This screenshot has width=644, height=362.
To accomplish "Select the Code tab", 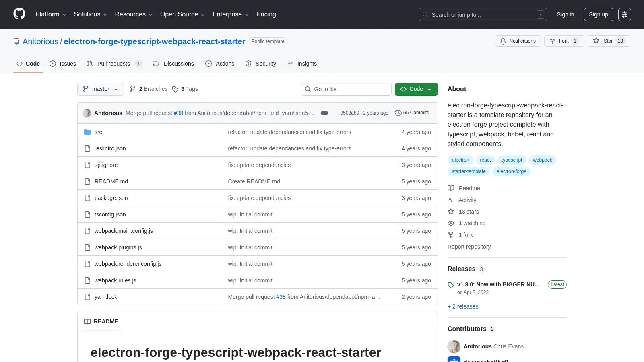I will pyautogui.click(x=28, y=64).
